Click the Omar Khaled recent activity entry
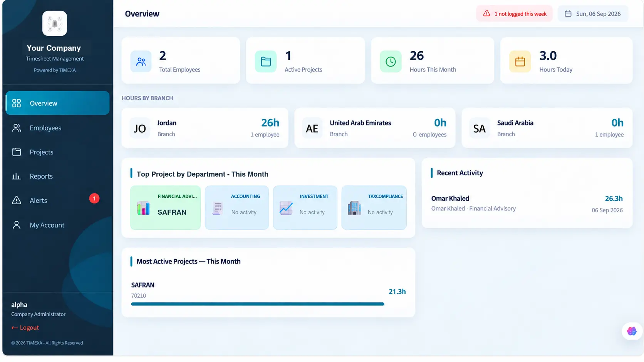Viewport: 644px width, 362px height. (527, 204)
